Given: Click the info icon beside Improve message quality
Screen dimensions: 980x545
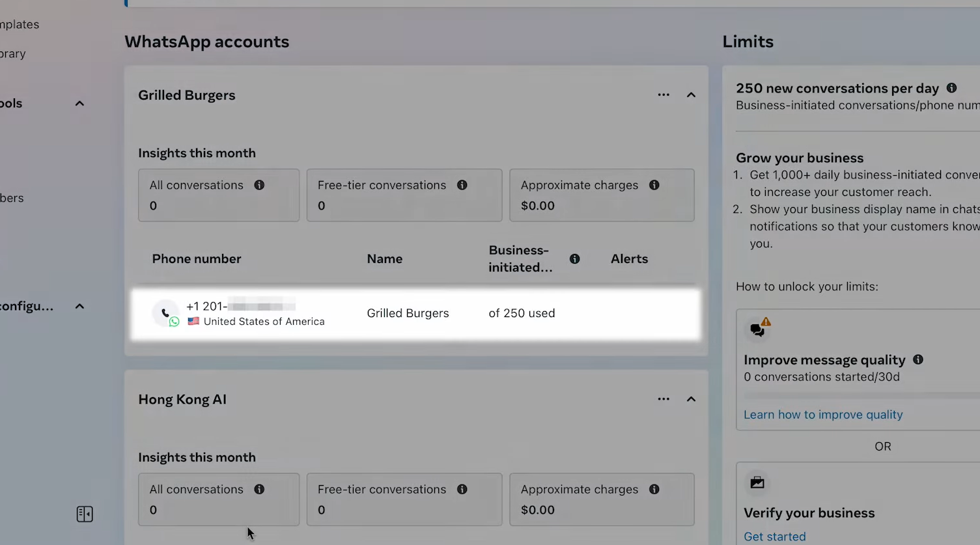Looking at the screenshot, I should tap(918, 359).
